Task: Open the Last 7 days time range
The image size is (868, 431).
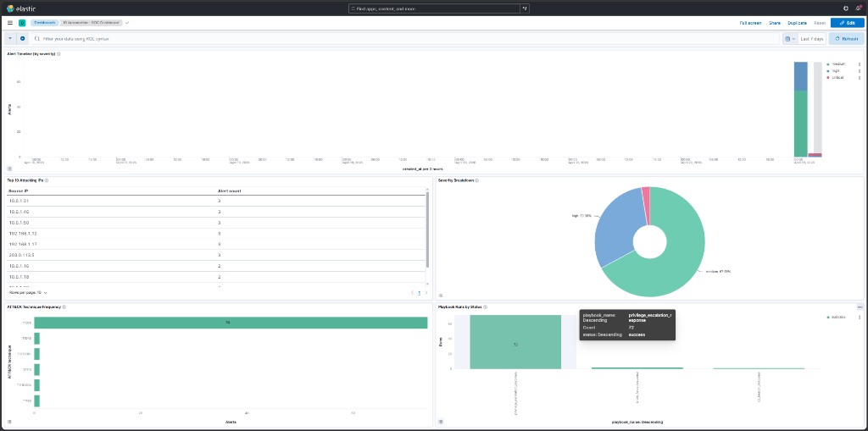Action: tap(812, 39)
